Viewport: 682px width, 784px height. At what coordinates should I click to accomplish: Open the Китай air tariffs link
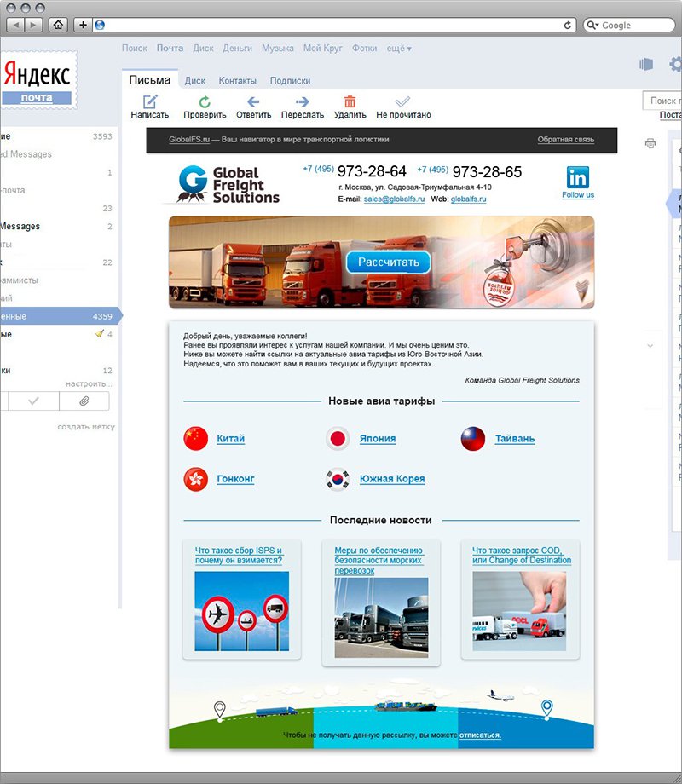point(230,439)
